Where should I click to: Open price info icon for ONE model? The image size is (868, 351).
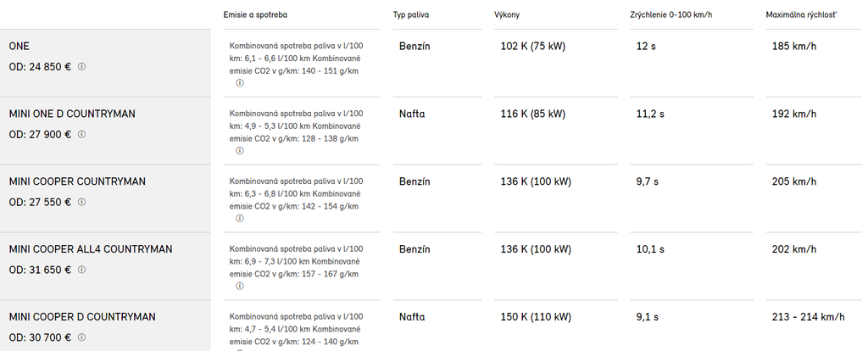tap(82, 66)
